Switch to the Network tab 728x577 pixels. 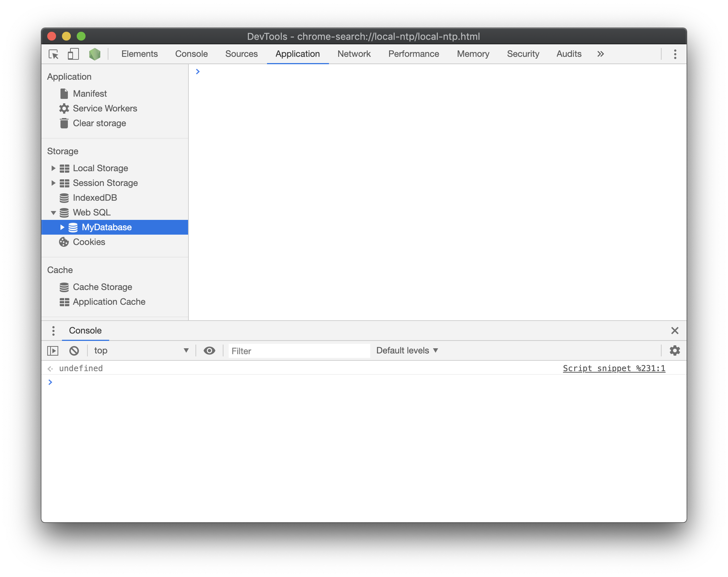tap(354, 54)
